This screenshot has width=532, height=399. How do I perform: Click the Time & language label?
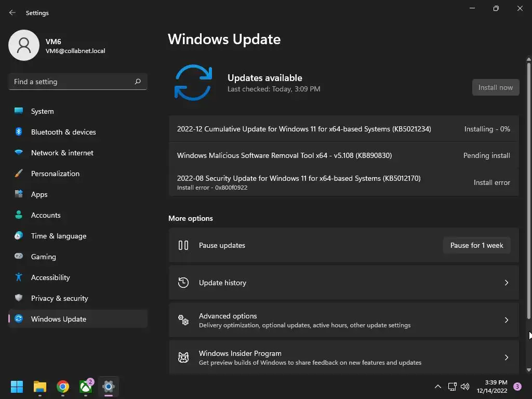tap(59, 236)
